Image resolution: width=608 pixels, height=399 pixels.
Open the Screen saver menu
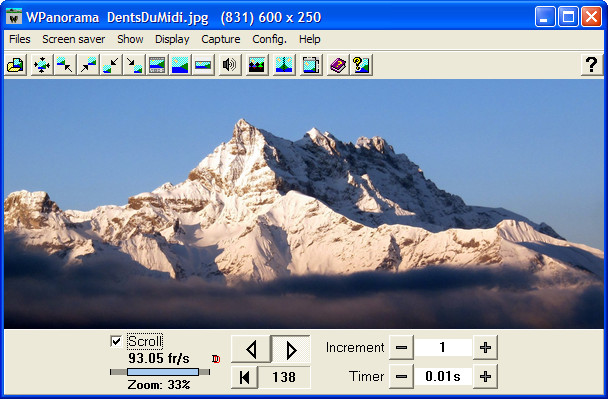click(74, 39)
